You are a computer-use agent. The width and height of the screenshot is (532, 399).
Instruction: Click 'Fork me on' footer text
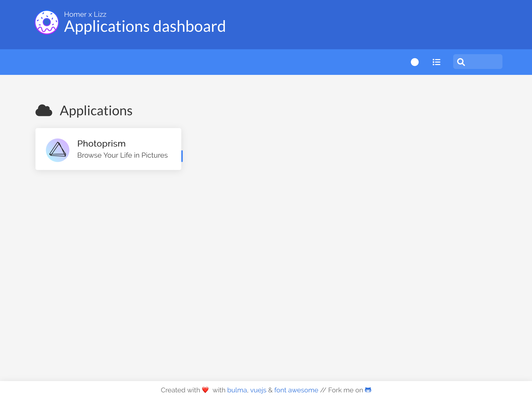click(345, 390)
